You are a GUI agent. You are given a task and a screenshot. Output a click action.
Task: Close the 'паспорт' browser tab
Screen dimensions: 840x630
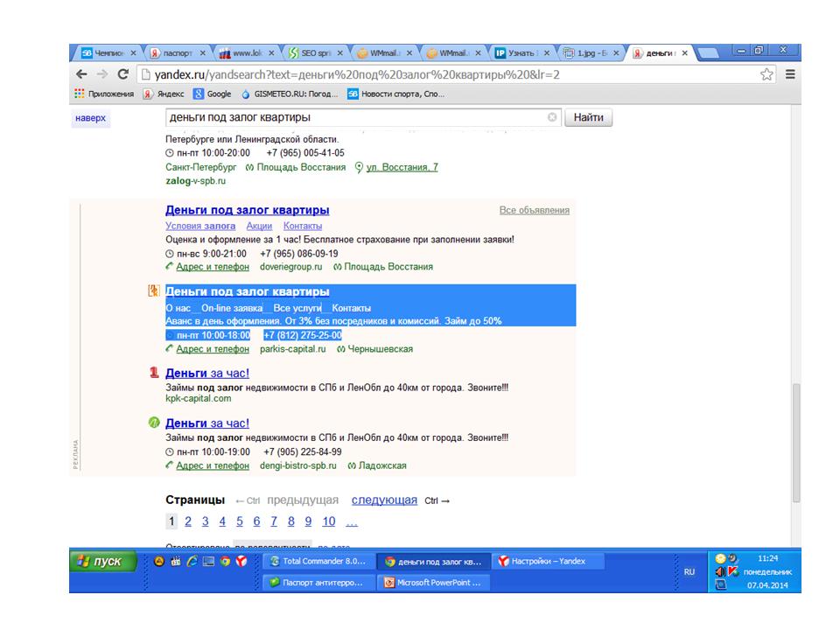pyautogui.click(x=202, y=53)
